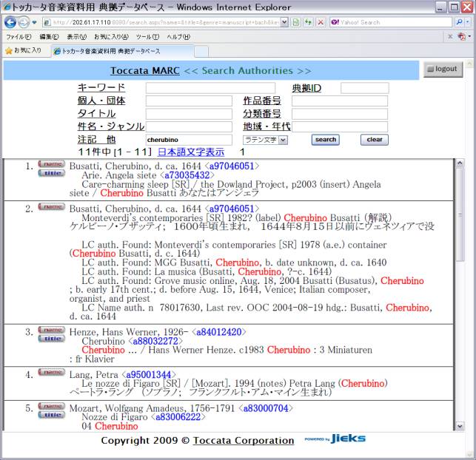Click the 分類番号 input field
Image resolution: width=476 pixels, height=460 pixels.
click(x=340, y=114)
